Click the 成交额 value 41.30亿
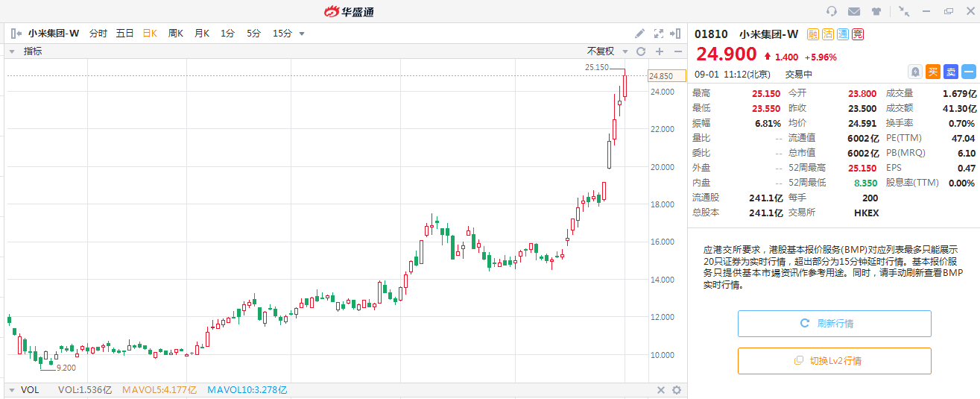This screenshot has width=980, height=399. tap(959, 108)
